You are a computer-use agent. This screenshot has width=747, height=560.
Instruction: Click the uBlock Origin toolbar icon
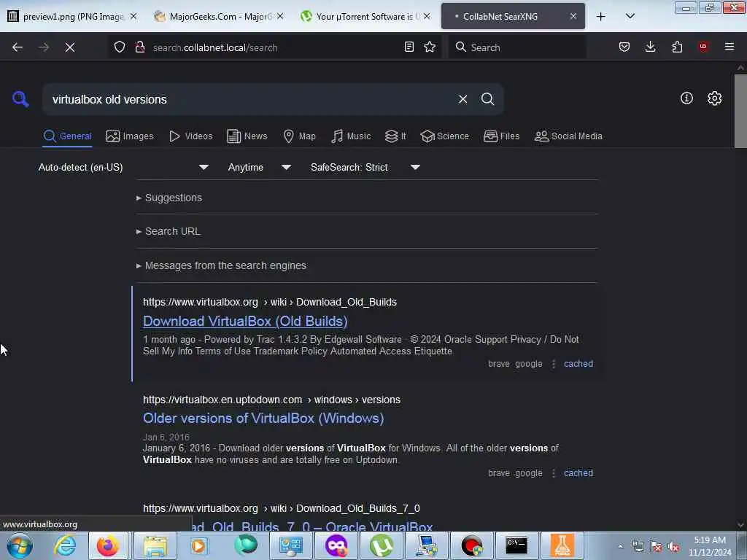click(703, 47)
